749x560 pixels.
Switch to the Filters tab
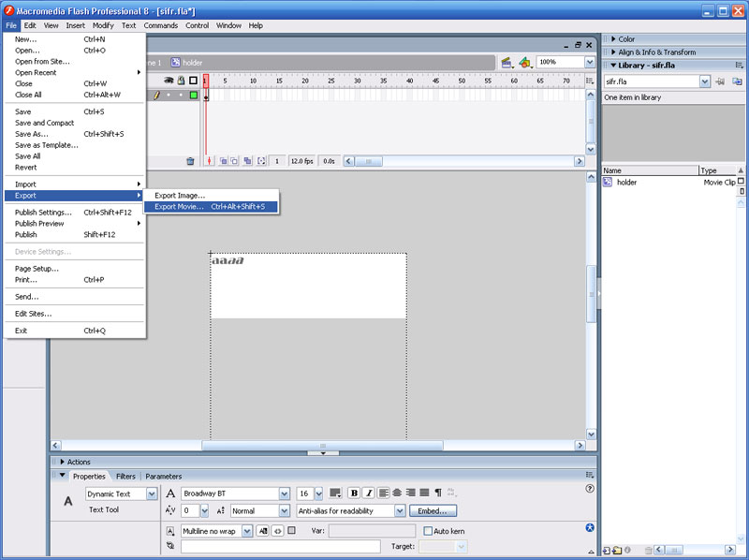coord(125,477)
